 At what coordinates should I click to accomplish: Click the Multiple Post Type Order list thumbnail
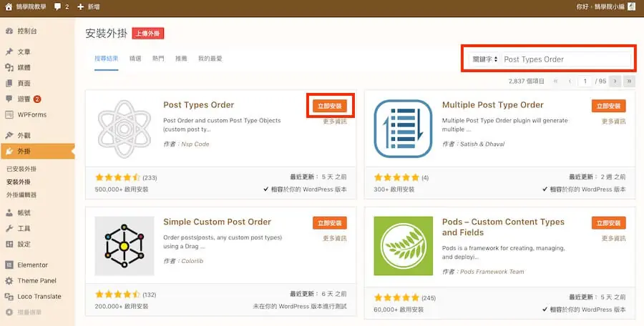point(404,129)
